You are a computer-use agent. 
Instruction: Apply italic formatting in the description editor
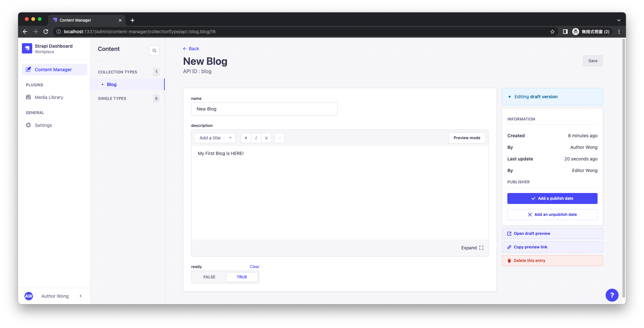[x=256, y=138]
